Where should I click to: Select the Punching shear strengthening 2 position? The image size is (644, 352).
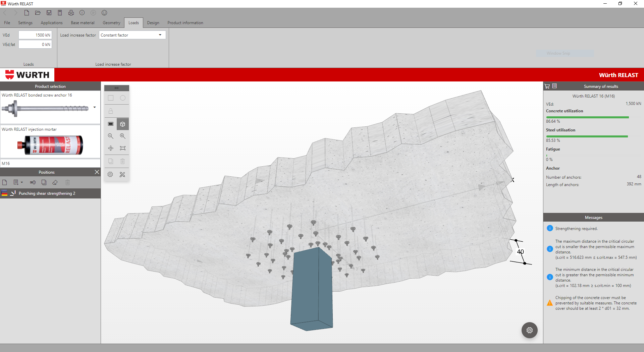coord(47,193)
